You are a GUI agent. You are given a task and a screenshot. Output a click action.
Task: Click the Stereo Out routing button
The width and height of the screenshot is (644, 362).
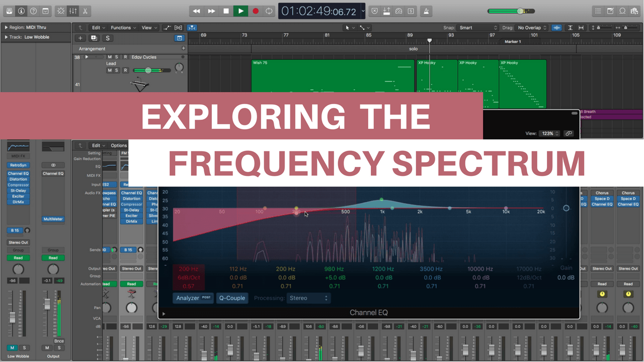18,242
